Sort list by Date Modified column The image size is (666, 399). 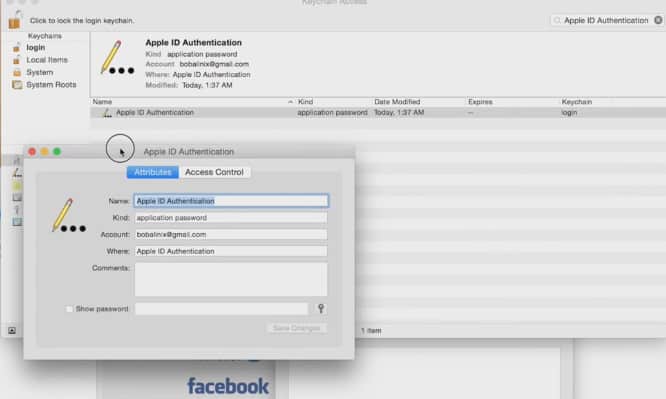397,102
